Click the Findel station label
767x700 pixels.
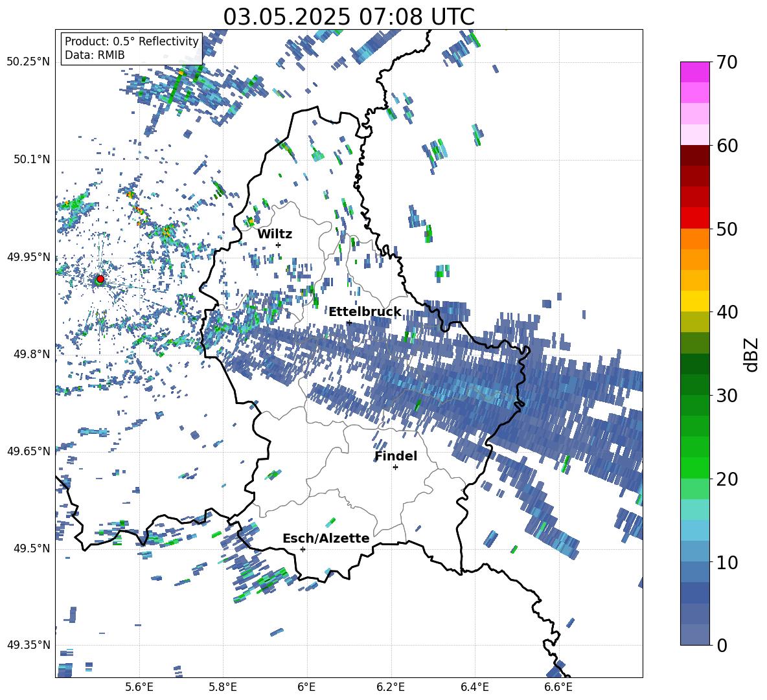pos(396,456)
